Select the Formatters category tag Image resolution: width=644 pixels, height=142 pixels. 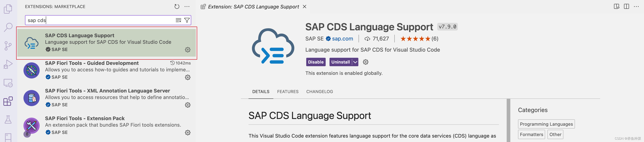coord(531,134)
